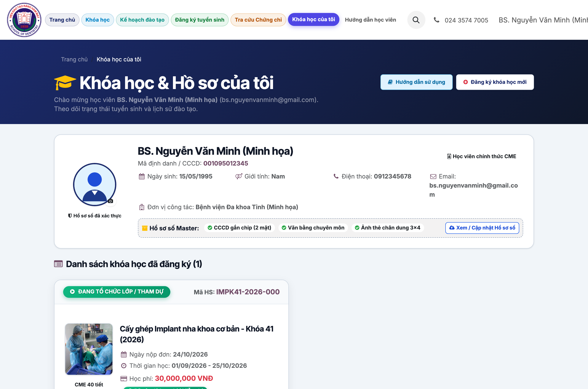Click Đăng ký khóa học mới button

click(x=495, y=82)
